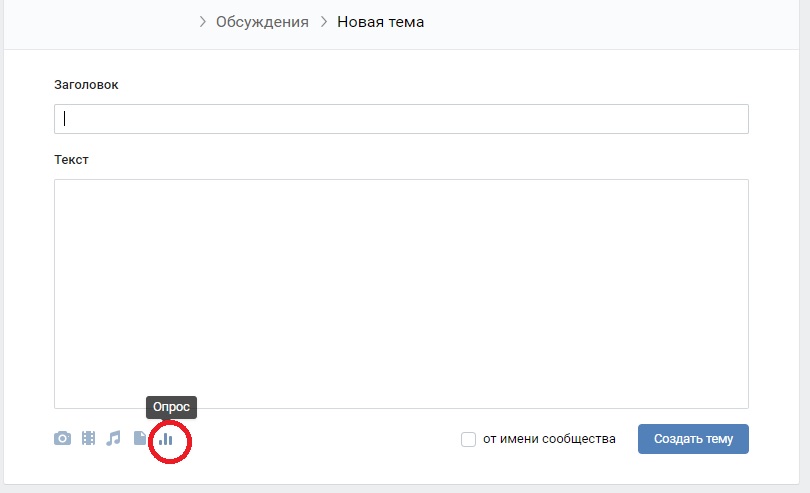
Task: Click the 'Новая тема' breadcrumb text
Action: [x=381, y=22]
